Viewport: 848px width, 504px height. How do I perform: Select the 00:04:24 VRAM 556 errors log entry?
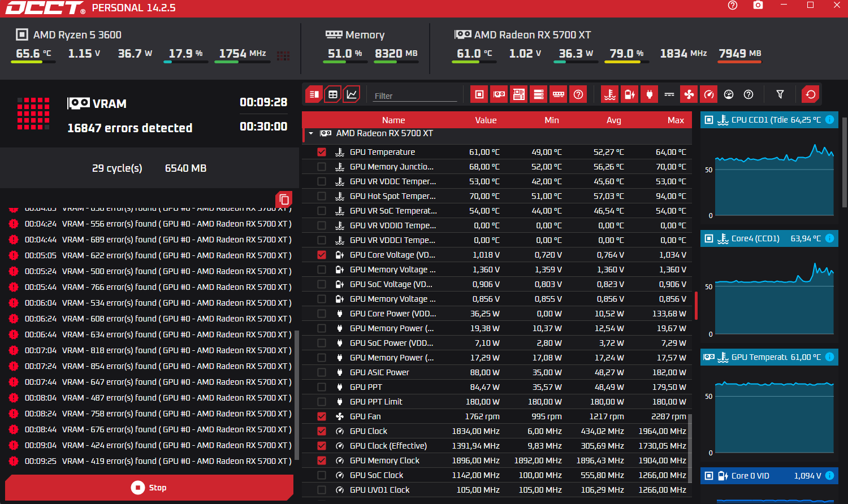tap(150, 224)
